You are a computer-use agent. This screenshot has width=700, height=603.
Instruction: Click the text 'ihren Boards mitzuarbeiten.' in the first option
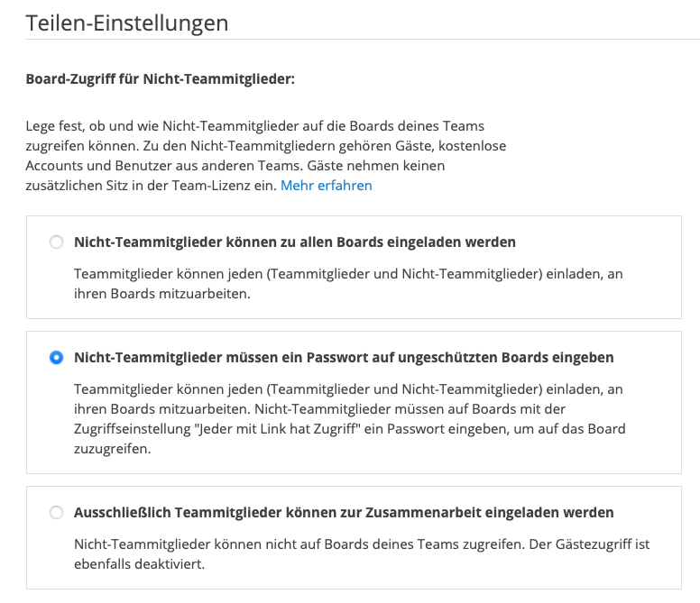(162, 294)
